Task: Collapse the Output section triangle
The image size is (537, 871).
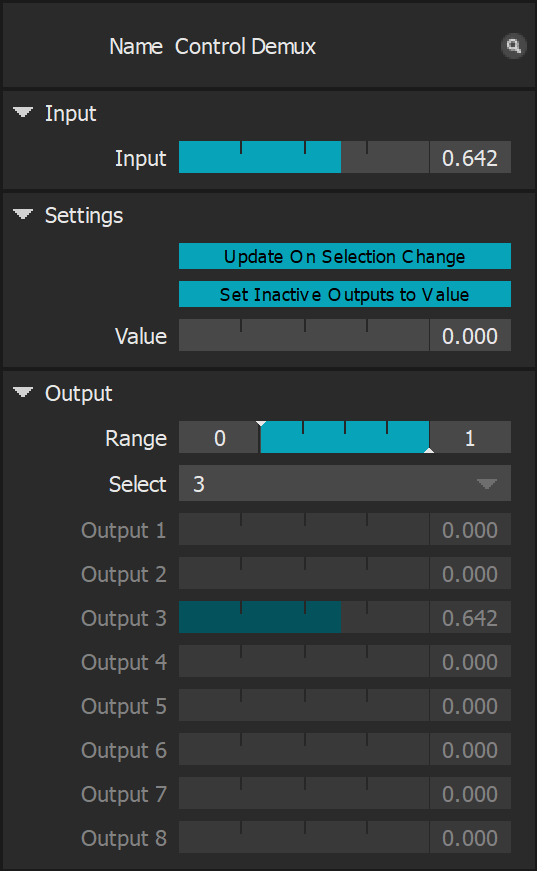Action: pyautogui.click(x=23, y=393)
